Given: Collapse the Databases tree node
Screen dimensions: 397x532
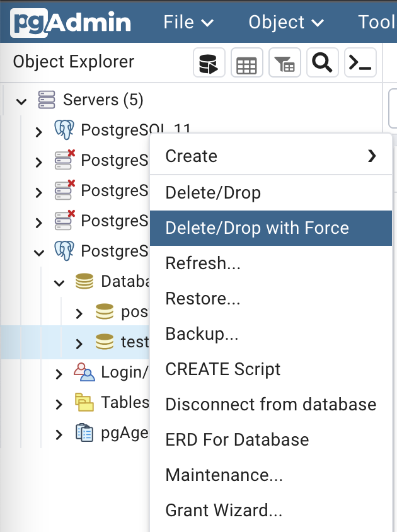Looking at the screenshot, I should (x=59, y=282).
